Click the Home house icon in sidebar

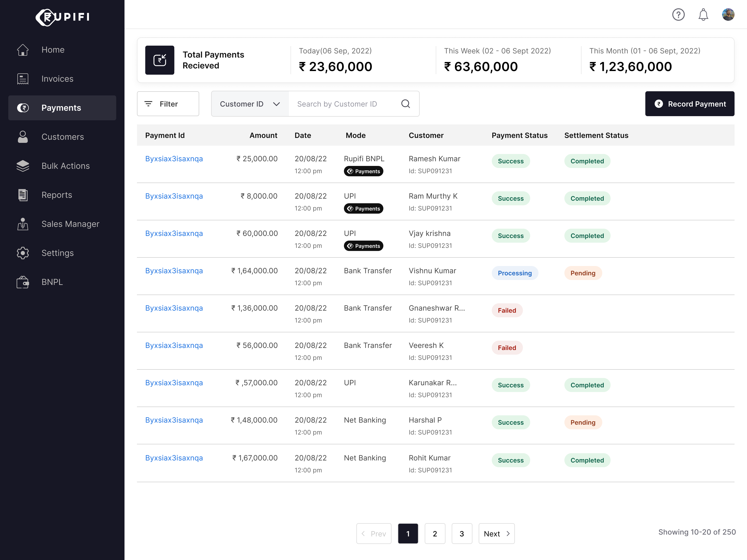click(x=23, y=50)
